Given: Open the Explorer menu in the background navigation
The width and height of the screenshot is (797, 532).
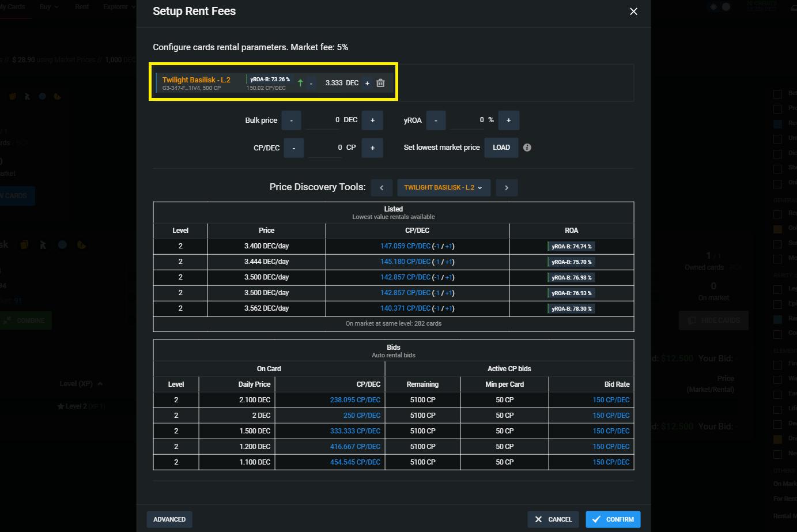Looking at the screenshot, I should (x=119, y=7).
